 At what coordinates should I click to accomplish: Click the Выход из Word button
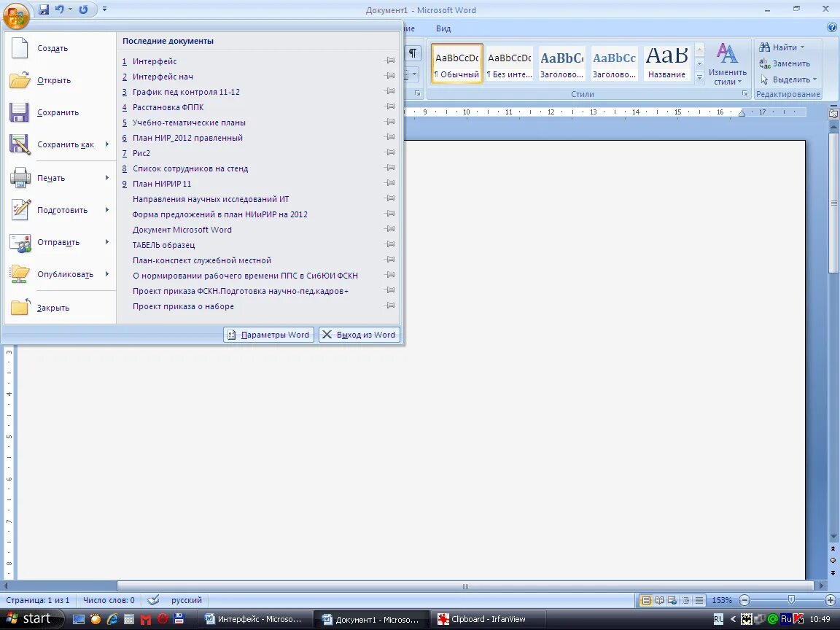359,335
